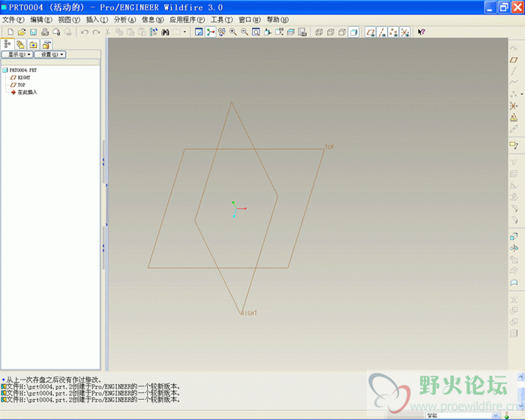Screen dimensions: 525x420
Task: Click the Analysis feature icon in right toolbar
Action: (514, 117)
